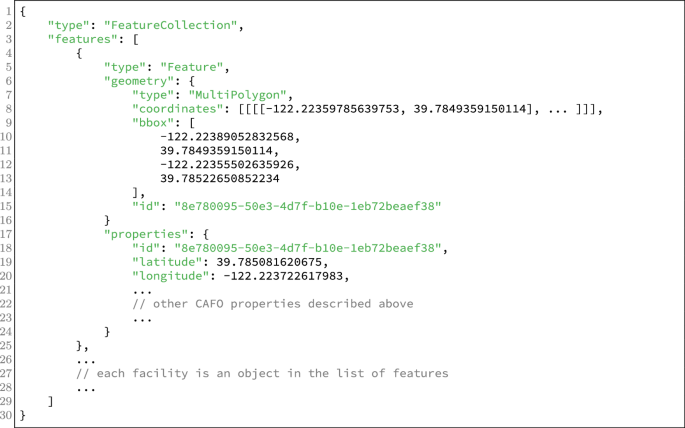Click line number 1 in the gutter
The image size is (685, 428).
click(x=7, y=10)
